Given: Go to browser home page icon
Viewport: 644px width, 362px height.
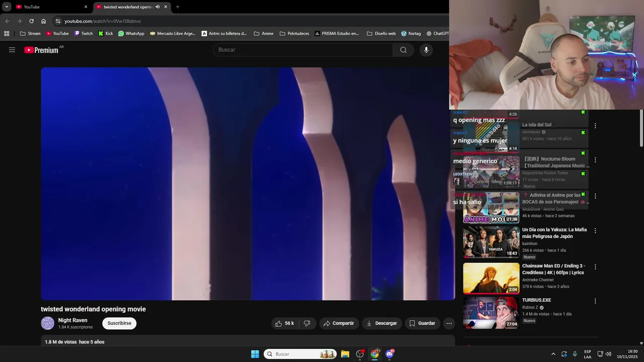Looking at the screenshot, I should pyautogui.click(x=43, y=21).
